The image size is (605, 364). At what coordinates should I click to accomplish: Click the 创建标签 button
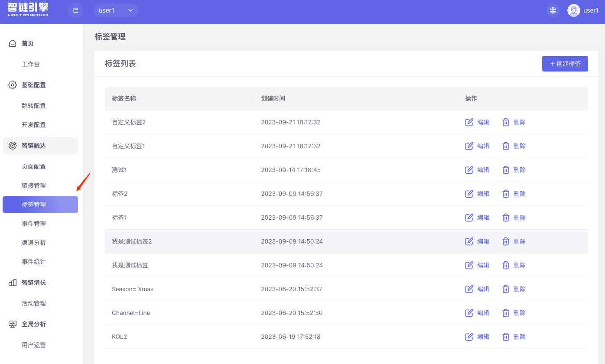pos(565,64)
